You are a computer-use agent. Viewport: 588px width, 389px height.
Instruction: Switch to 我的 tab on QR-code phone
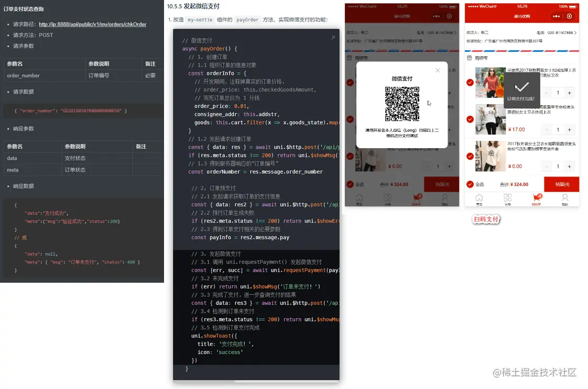[x=445, y=200]
